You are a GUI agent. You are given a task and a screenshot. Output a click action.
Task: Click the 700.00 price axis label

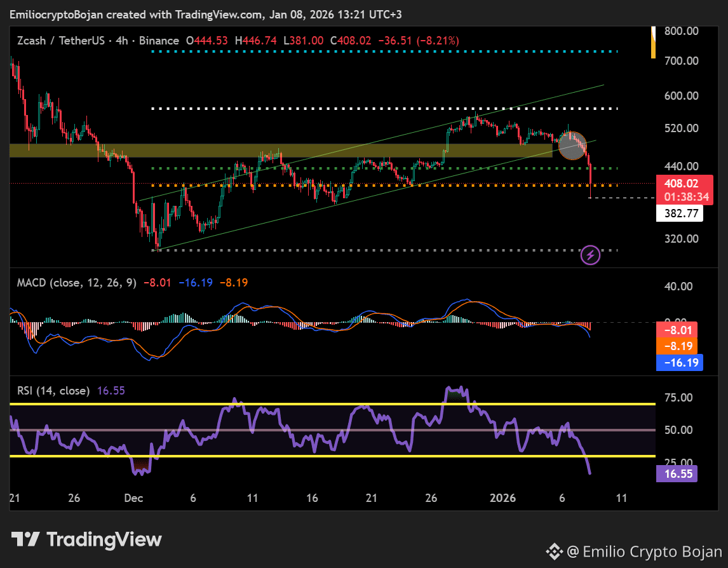tap(681, 61)
